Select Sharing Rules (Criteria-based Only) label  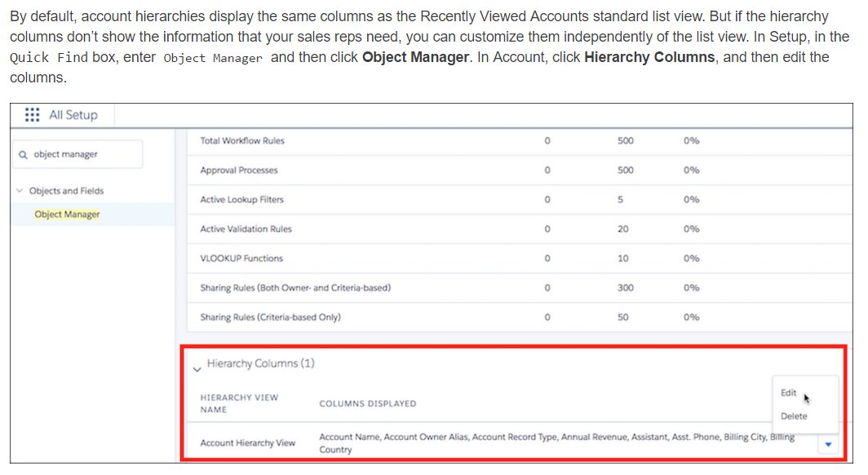270,317
